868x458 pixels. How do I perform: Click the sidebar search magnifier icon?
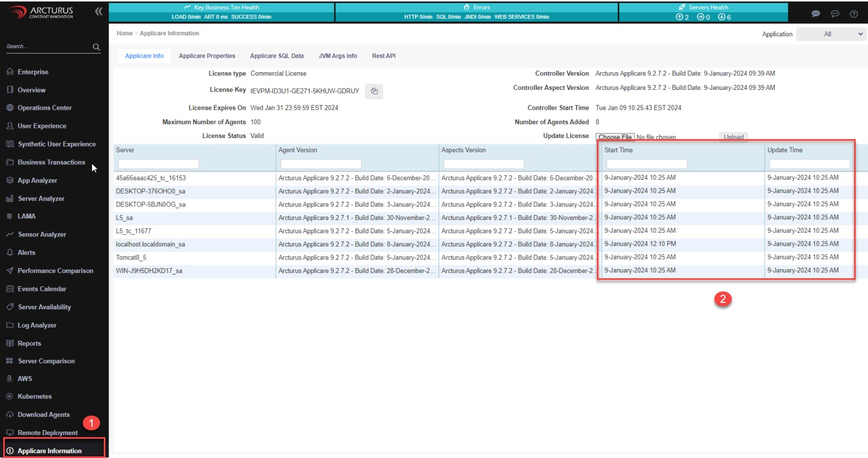(96, 47)
